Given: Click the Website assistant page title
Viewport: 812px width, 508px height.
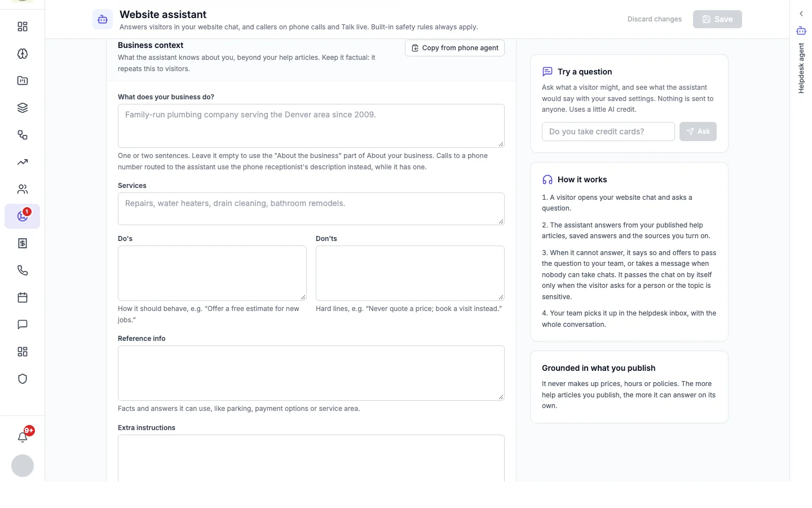Looking at the screenshot, I should (163, 15).
